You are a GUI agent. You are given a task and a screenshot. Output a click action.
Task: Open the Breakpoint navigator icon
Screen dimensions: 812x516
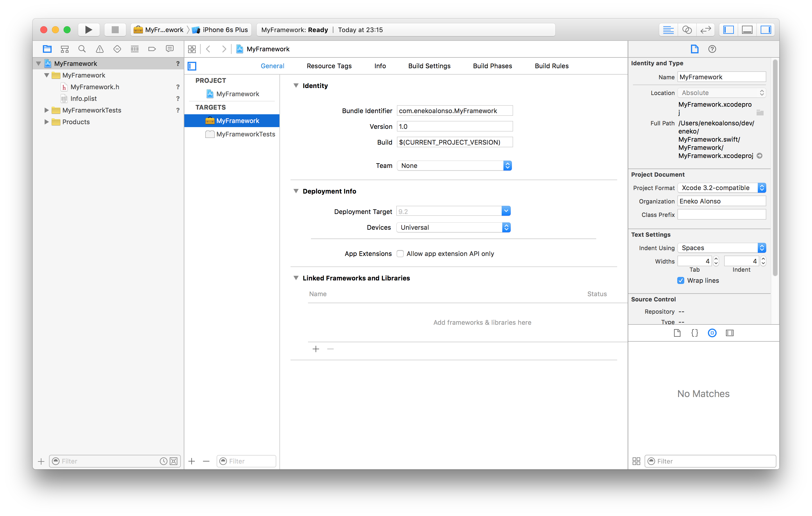(x=152, y=49)
